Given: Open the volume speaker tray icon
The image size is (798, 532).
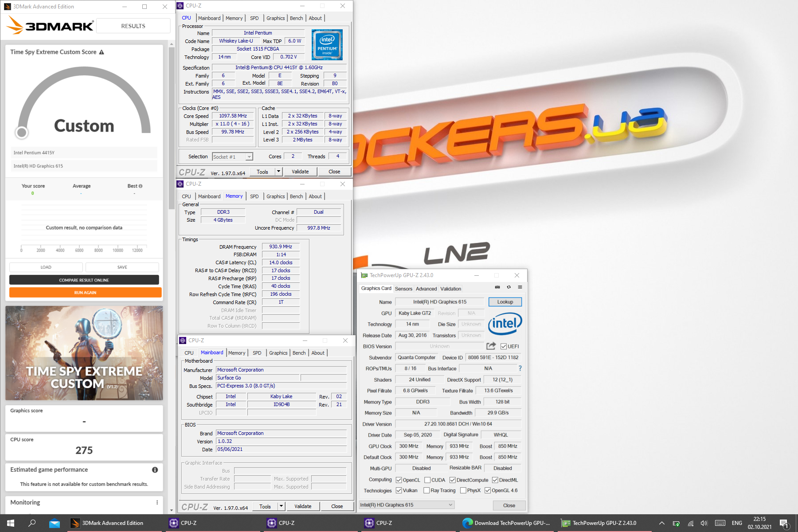Looking at the screenshot, I should 704,524.
